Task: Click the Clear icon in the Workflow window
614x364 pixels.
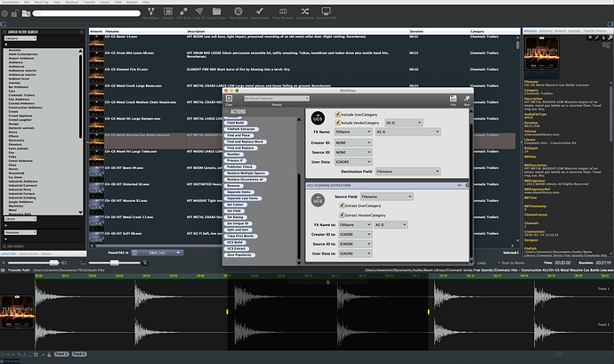Action: point(229,99)
